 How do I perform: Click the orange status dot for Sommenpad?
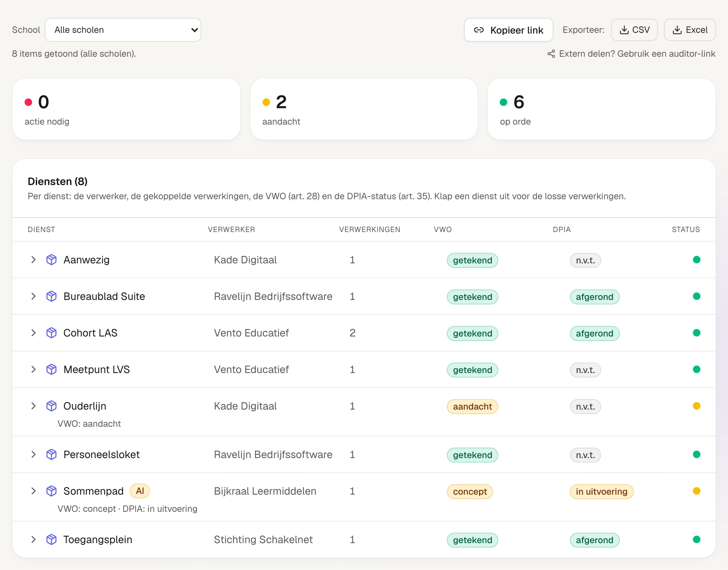coord(697,491)
